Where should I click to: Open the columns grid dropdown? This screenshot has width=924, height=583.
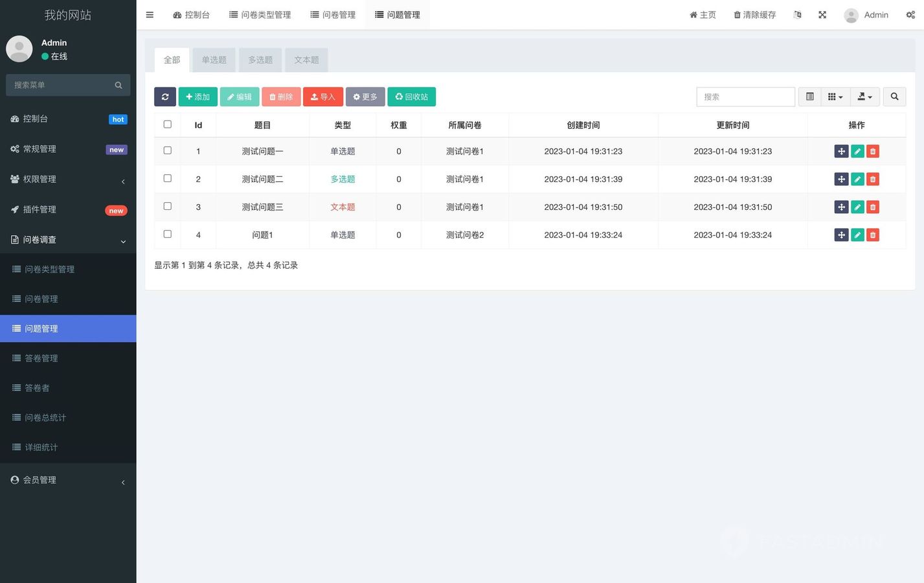(x=835, y=97)
